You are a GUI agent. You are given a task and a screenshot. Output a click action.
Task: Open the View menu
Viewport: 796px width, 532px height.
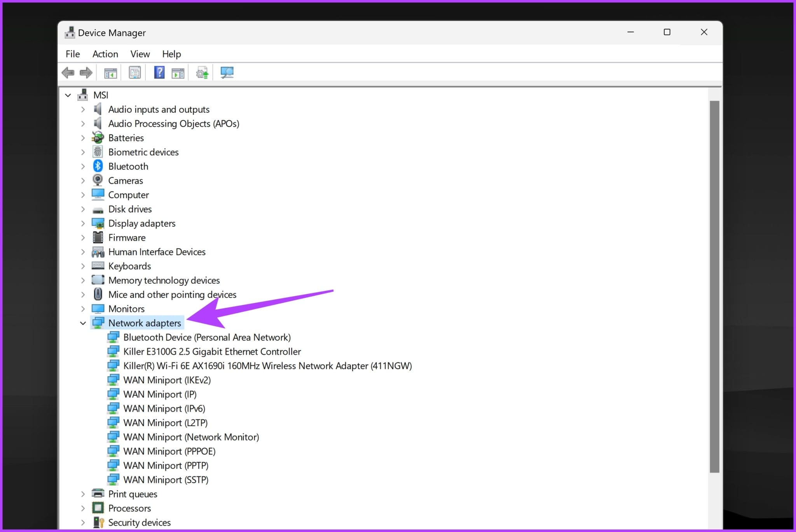(x=140, y=54)
